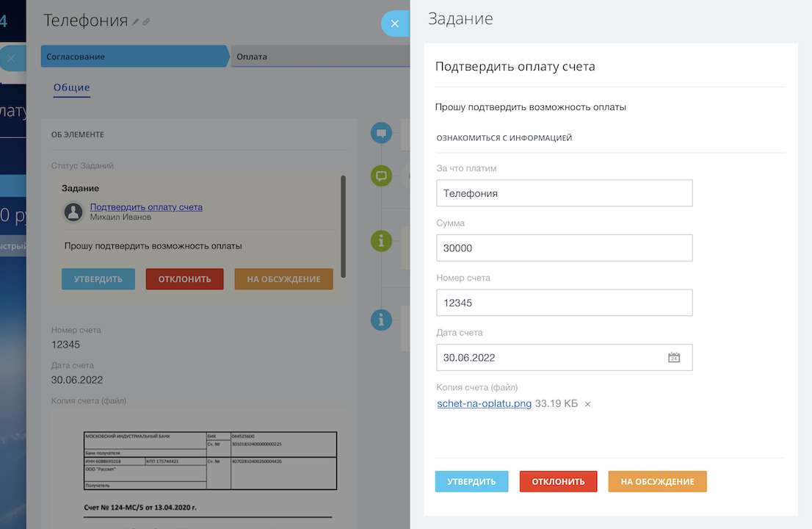Open the invoice image preview thumbnail
The image size is (812, 529).
(x=199, y=469)
